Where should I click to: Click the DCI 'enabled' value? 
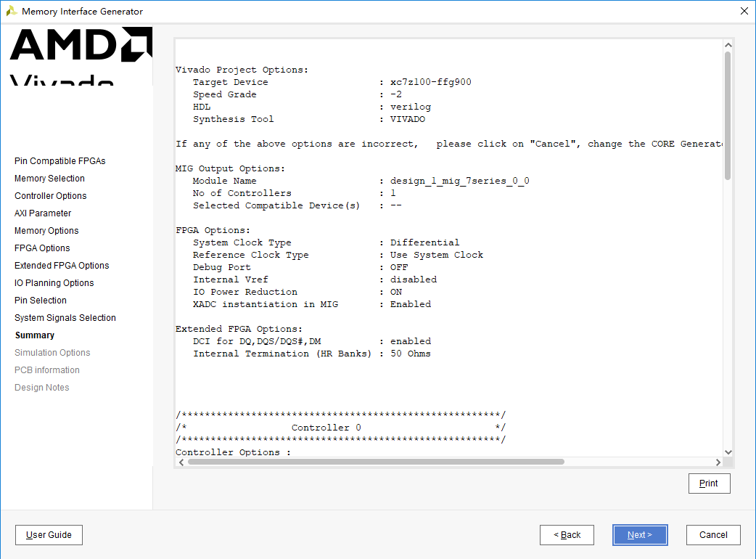click(x=411, y=341)
